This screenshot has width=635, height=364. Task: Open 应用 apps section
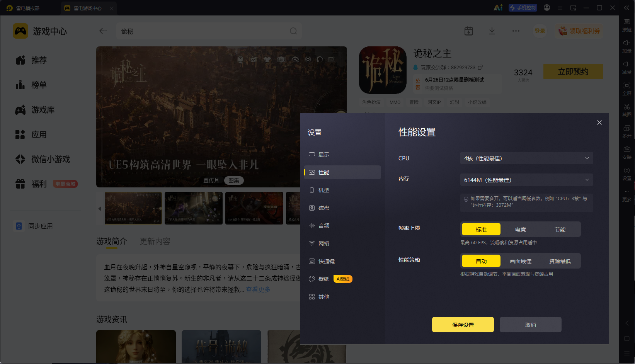click(x=31, y=134)
